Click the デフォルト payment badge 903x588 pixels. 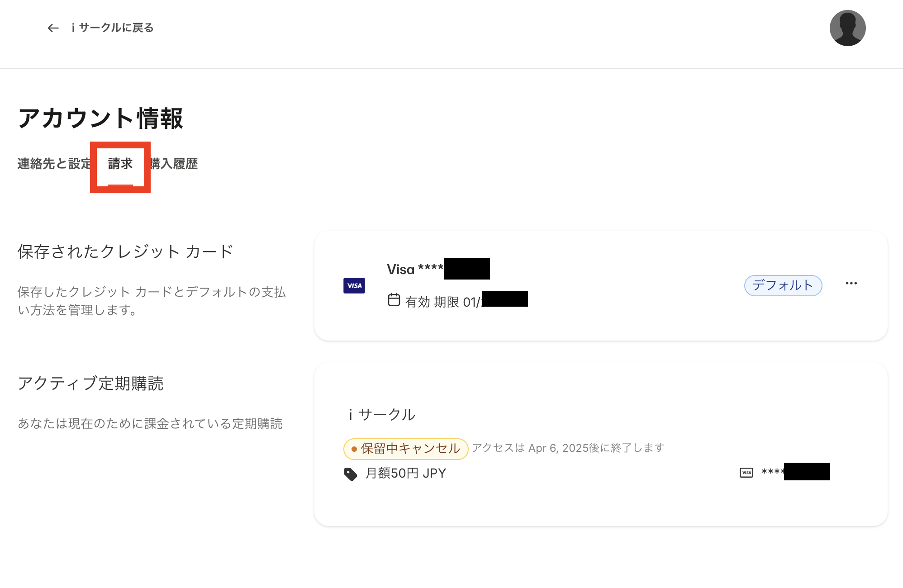pyautogui.click(x=783, y=285)
